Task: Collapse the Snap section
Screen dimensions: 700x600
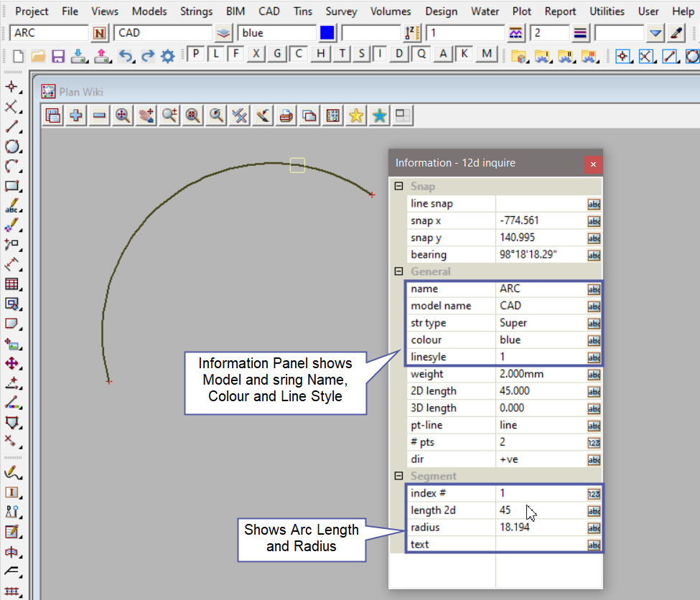Action: pyautogui.click(x=398, y=187)
